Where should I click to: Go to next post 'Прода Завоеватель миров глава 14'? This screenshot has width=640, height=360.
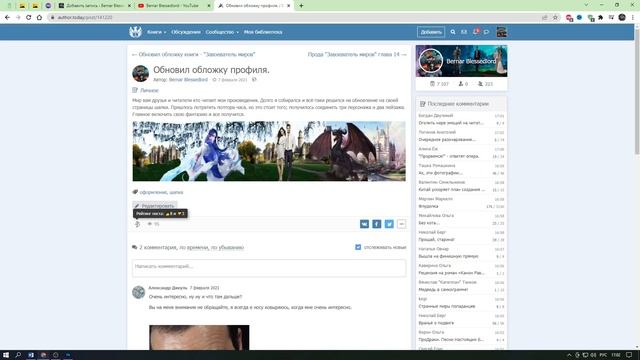[357, 54]
